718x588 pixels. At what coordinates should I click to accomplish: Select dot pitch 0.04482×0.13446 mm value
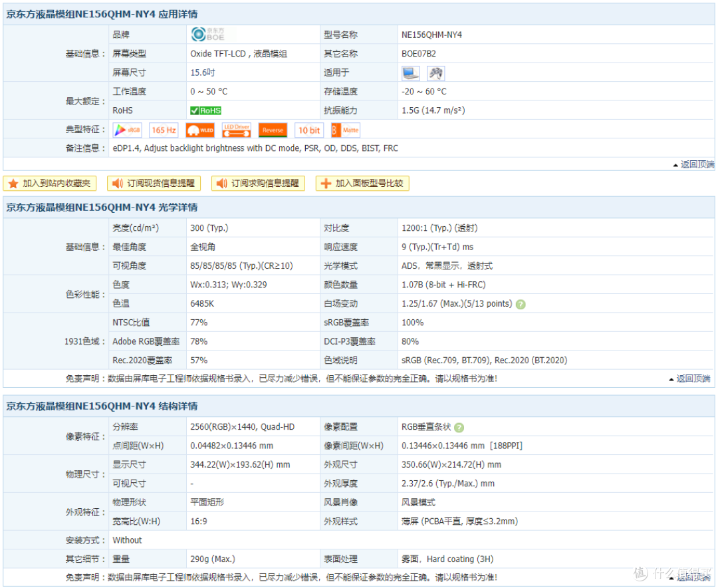coord(232,446)
